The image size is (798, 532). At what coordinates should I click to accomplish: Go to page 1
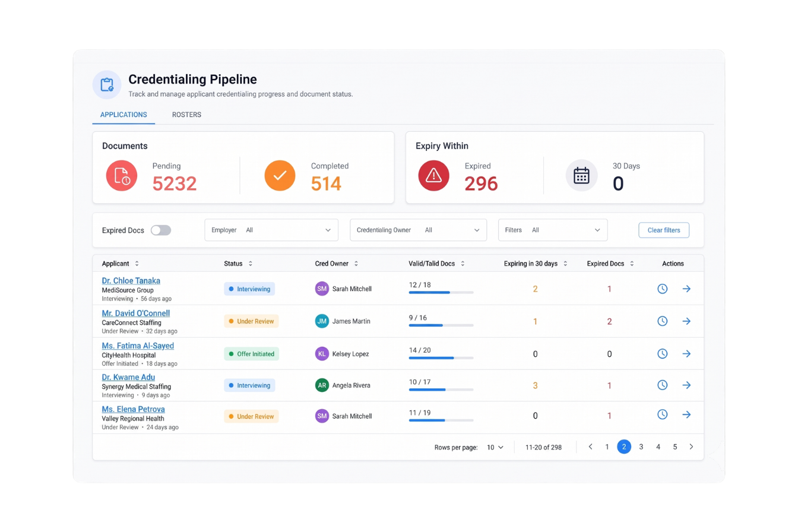[x=607, y=447]
